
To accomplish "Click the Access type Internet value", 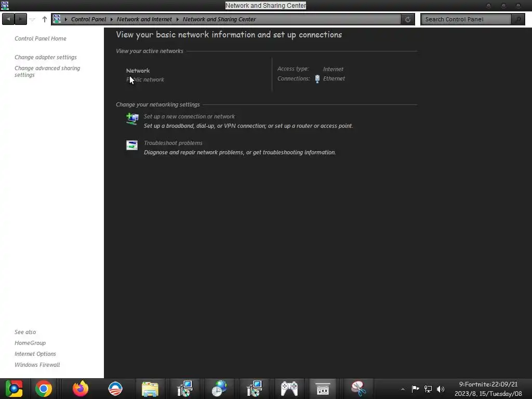I will pyautogui.click(x=333, y=69).
